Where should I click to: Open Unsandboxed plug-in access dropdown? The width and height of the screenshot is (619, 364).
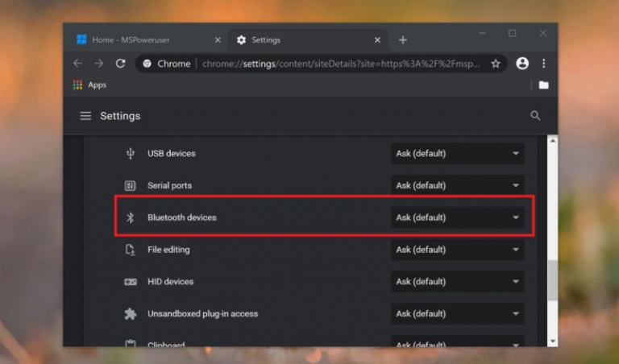tap(458, 313)
